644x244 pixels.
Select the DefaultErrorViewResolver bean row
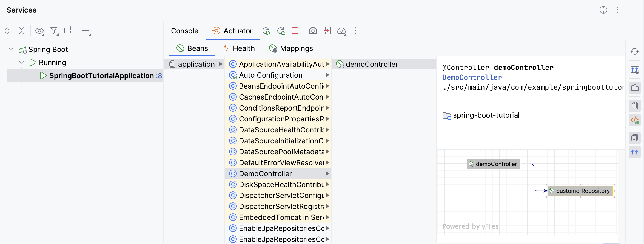tap(278, 162)
